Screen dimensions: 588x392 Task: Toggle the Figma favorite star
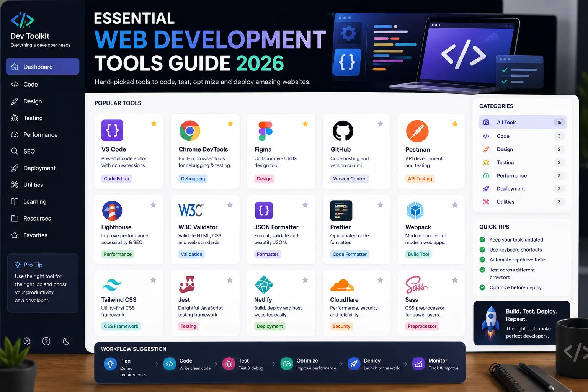click(305, 123)
